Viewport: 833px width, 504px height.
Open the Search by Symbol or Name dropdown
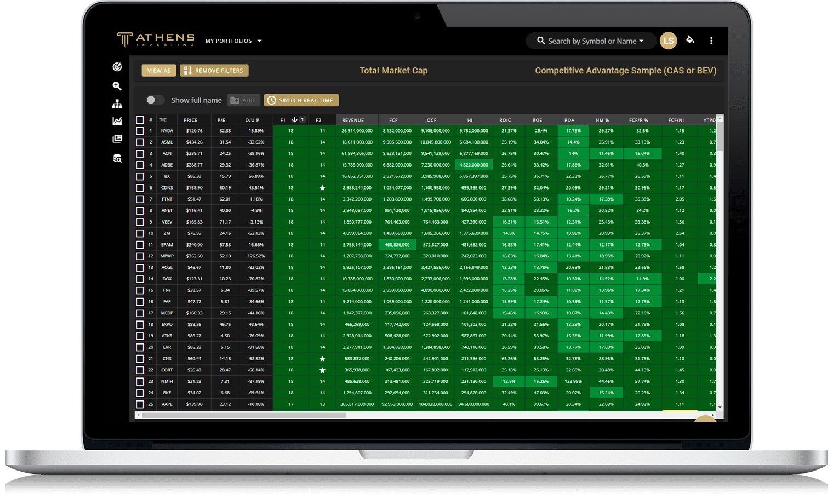[591, 41]
